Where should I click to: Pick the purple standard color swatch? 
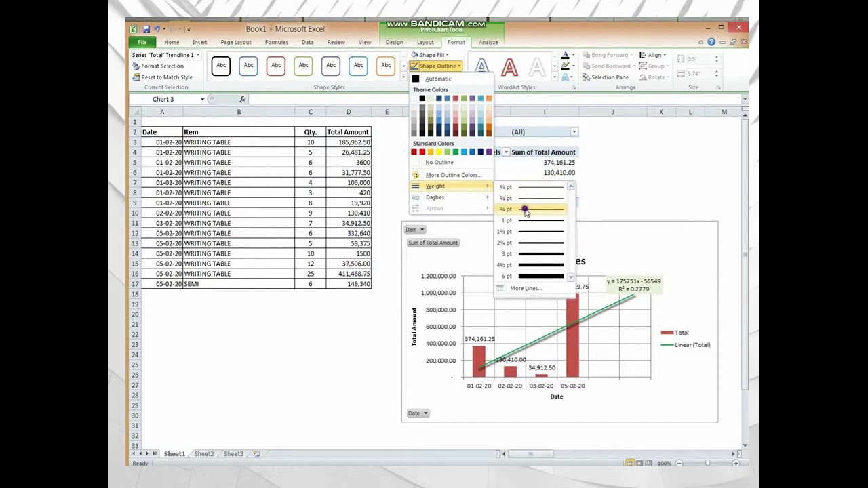489,152
